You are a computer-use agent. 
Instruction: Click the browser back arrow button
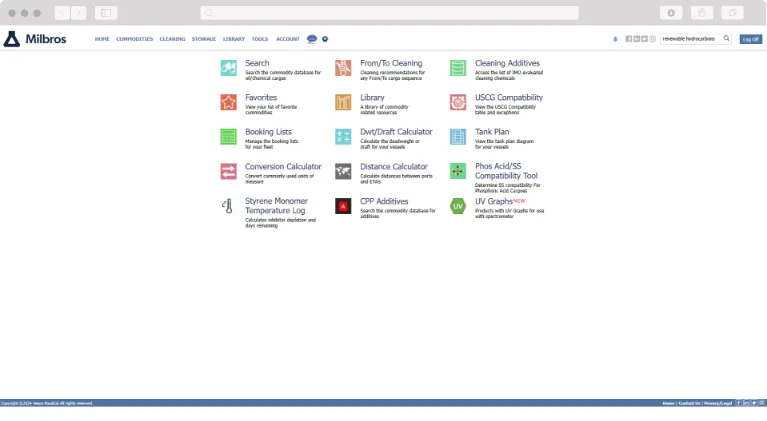(62, 13)
